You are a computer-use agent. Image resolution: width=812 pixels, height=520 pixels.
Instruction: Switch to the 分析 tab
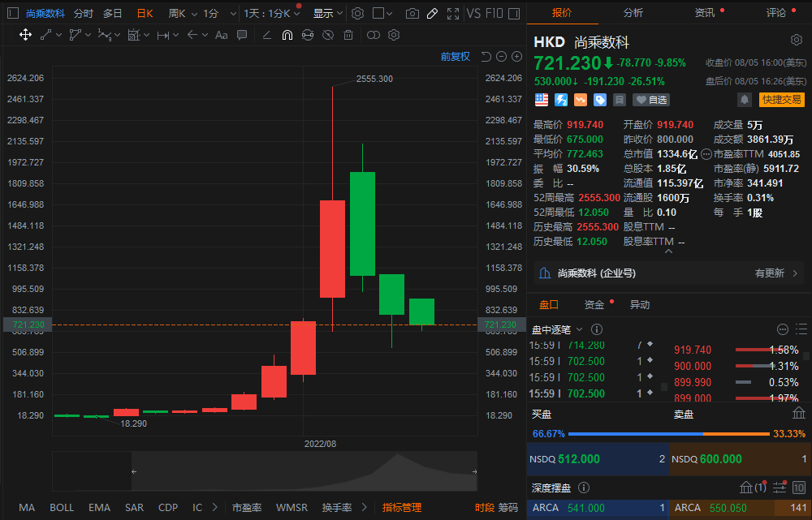(x=633, y=12)
